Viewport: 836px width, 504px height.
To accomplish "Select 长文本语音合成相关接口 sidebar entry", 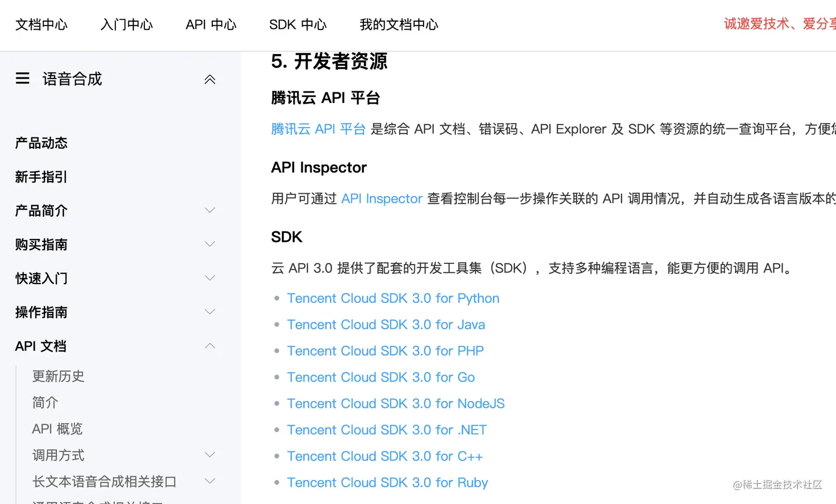I will tap(104, 482).
